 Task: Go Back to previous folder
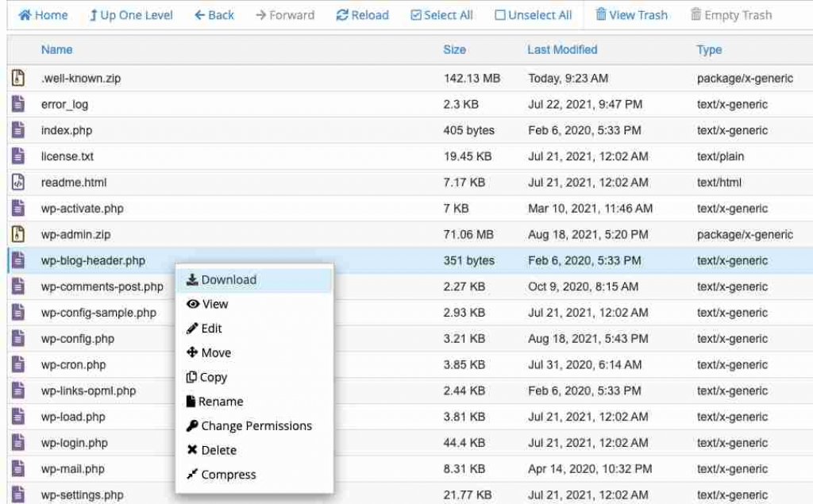[213, 14]
